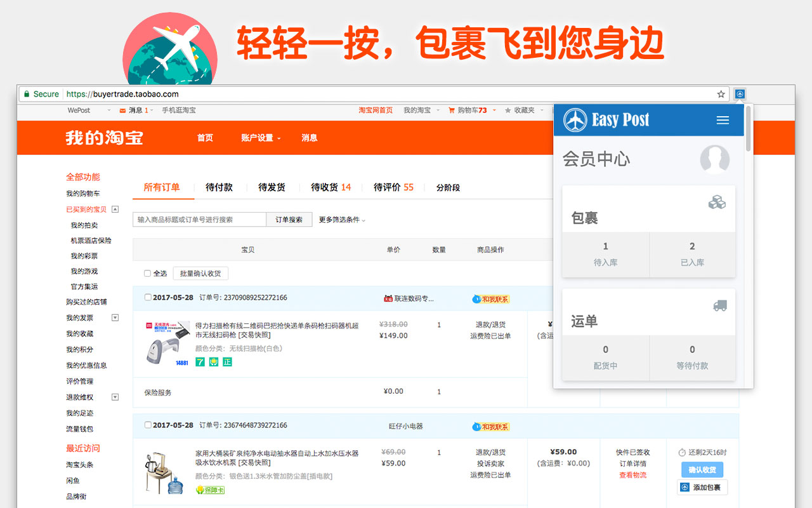Click the secure padlock icon in address bar
The height and width of the screenshot is (508, 812).
coord(27,94)
